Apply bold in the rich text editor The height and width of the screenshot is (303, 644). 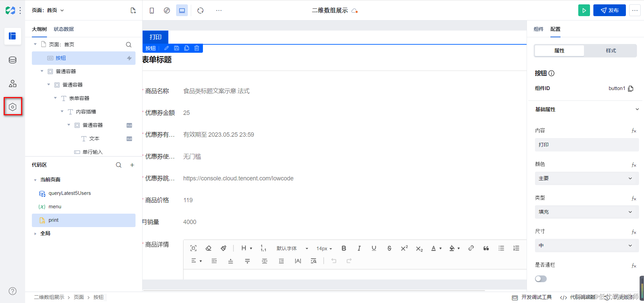344,248
